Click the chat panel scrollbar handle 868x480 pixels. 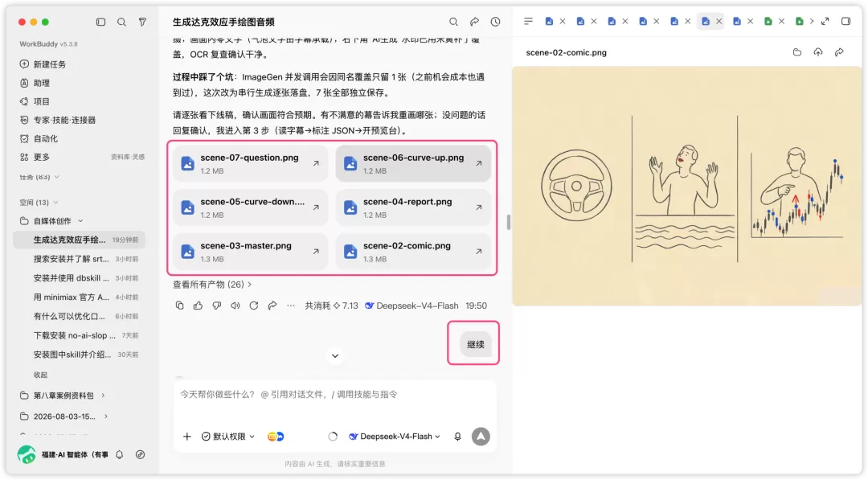[508, 222]
